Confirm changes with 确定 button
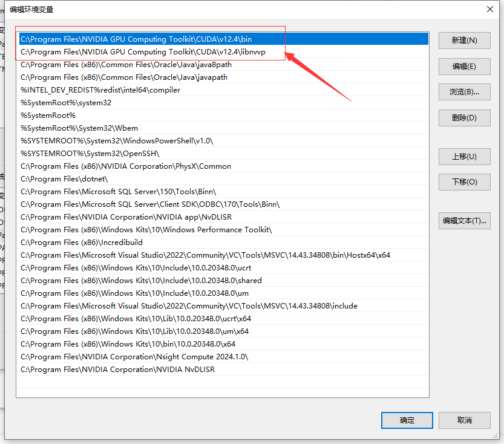This screenshot has width=504, height=444. pos(407,420)
